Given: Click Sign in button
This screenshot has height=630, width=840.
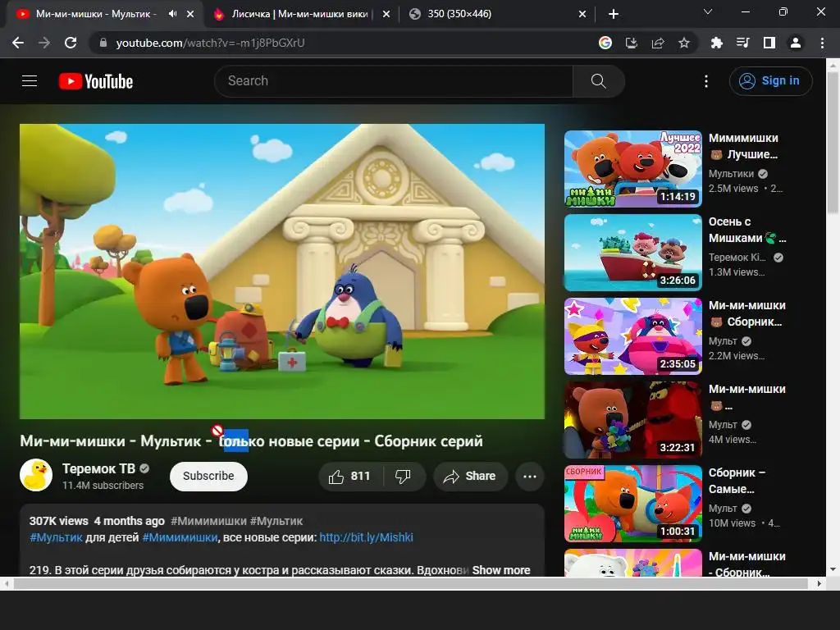Looking at the screenshot, I should tap(770, 81).
